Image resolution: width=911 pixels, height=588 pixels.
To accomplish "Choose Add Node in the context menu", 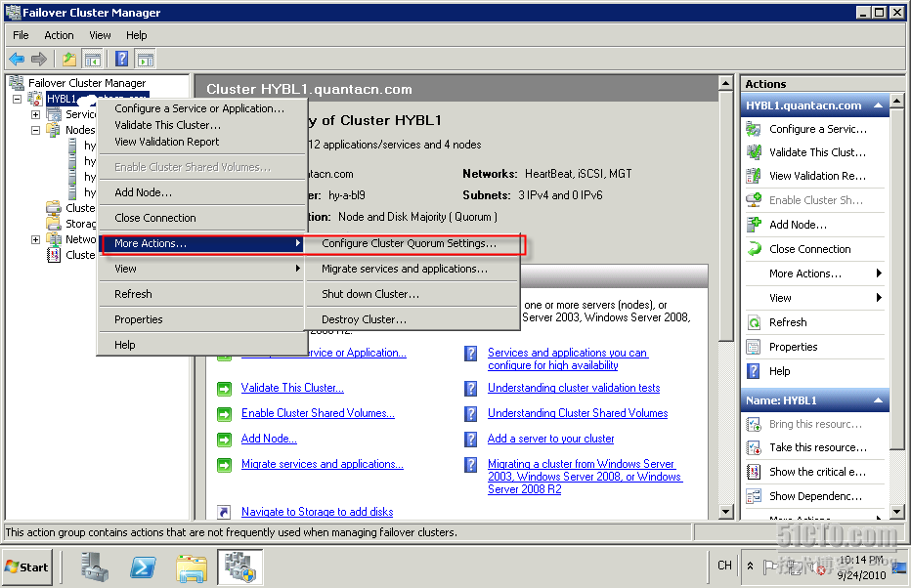I will [201, 192].
